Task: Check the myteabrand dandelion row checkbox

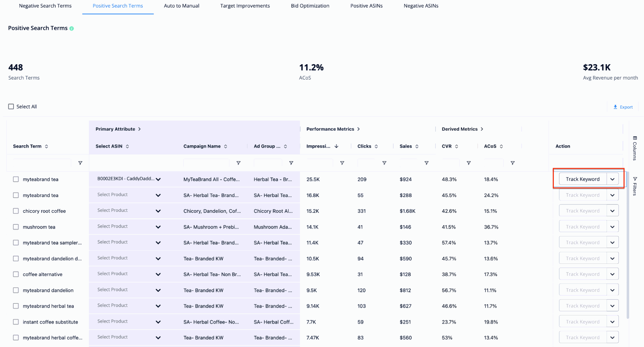Action: 16,290
